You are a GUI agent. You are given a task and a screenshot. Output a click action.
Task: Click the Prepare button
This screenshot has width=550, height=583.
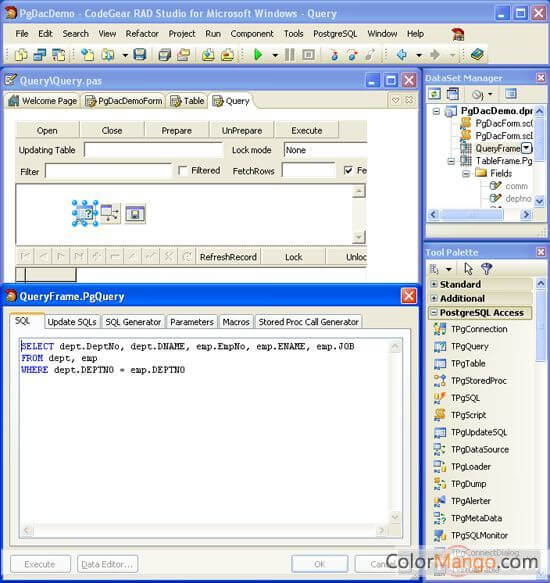click(x=177, y=131)
